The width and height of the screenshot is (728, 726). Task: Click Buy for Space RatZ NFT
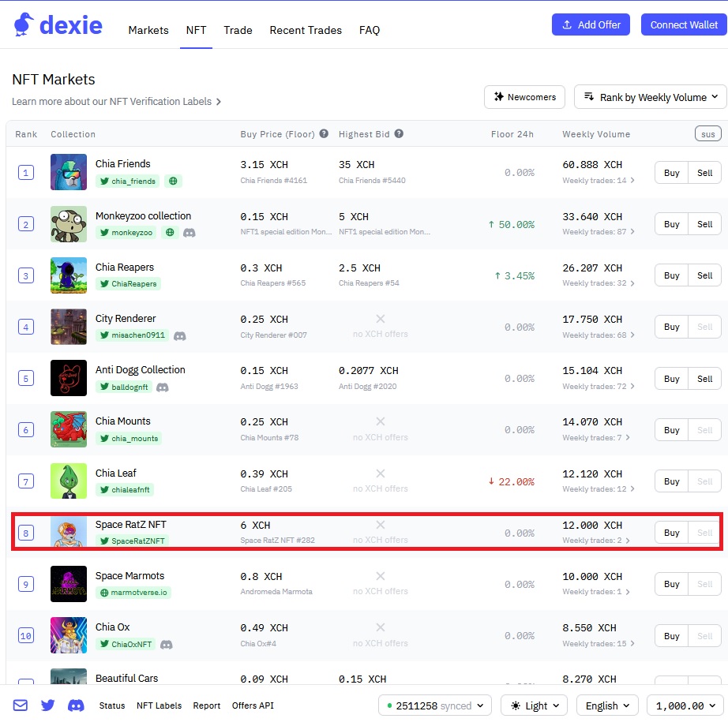[x=671, y=533]
